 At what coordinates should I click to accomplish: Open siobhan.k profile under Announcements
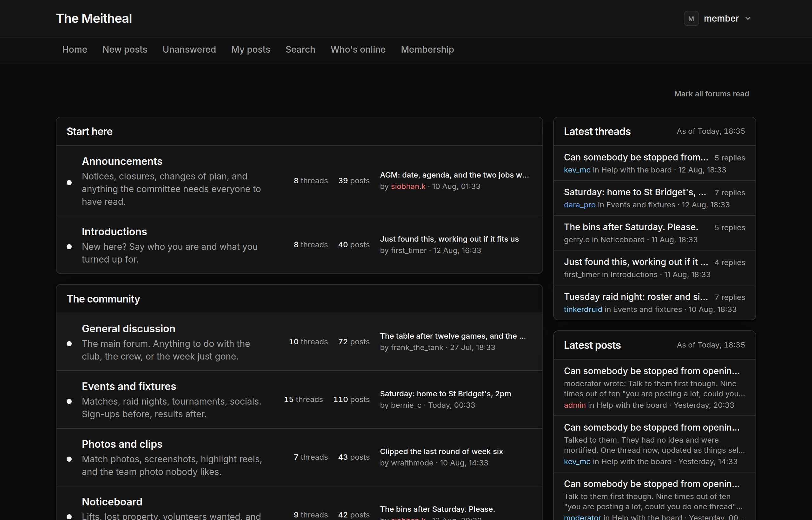pos(408,186)
